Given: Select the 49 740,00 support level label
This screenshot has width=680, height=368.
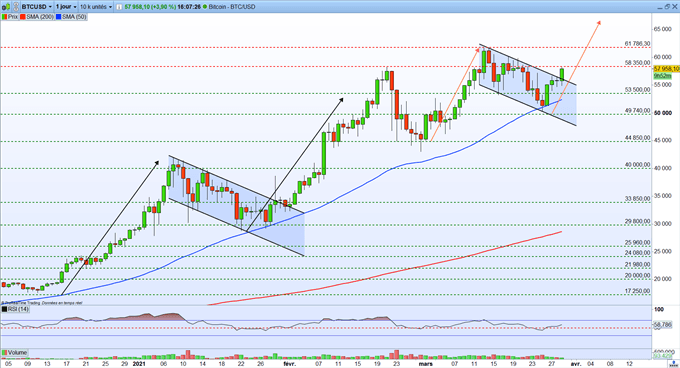Looking at the screenshot, I should pyautogui.click(x=638, y=111).
